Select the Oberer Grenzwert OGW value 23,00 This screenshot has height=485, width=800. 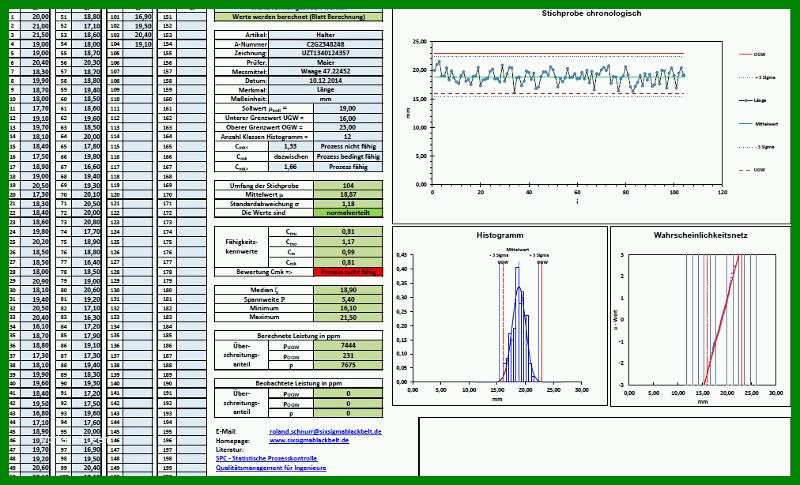point(348,127)
